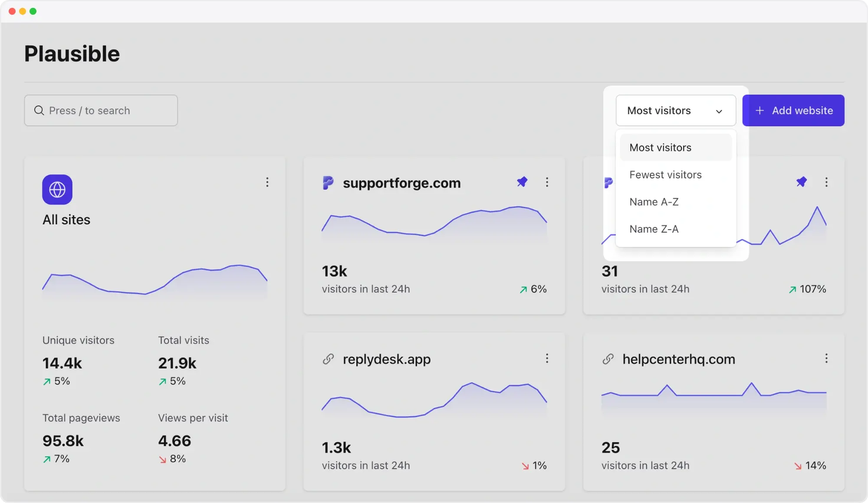868x503 pixels.
Task: Click the sort dropdown chevron arrow
Action: (719, 111)
